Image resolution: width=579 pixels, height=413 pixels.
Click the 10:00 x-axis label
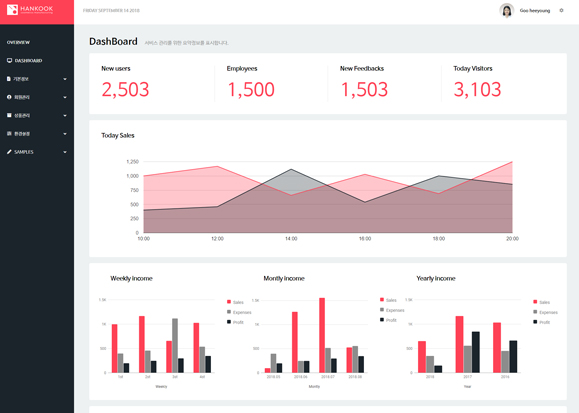144,239
